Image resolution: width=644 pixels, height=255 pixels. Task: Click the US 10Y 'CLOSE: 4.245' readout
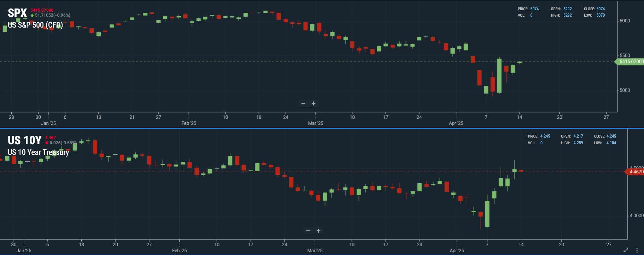click(x=605, y=136)
